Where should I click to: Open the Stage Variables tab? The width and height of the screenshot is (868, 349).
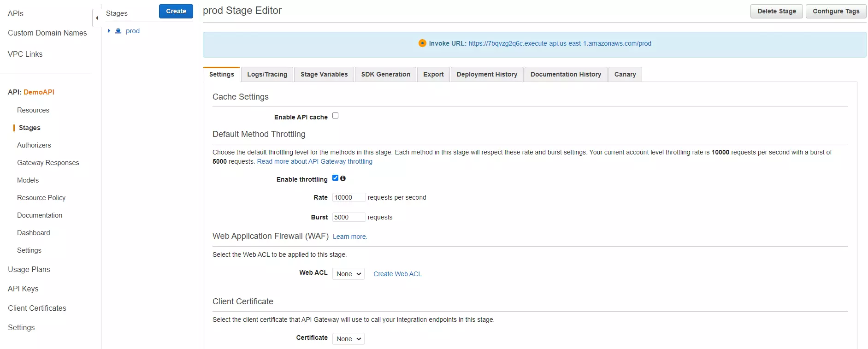click(324, 75)
